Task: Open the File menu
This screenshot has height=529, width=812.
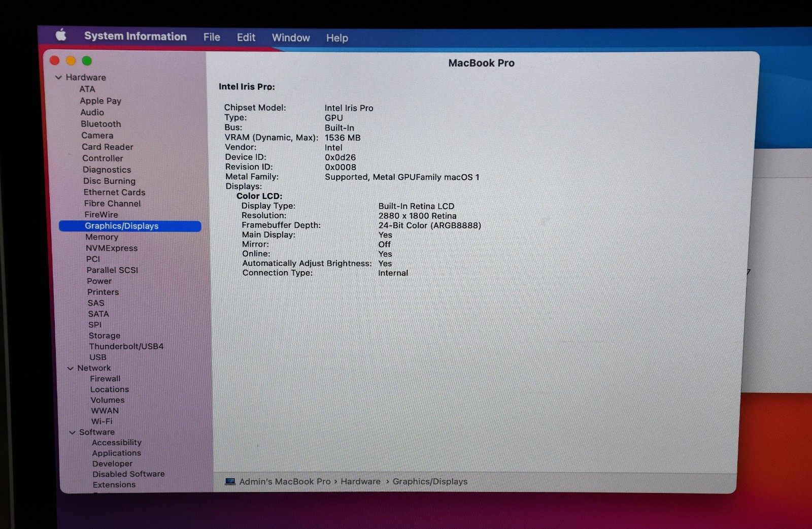Action: 212,37
